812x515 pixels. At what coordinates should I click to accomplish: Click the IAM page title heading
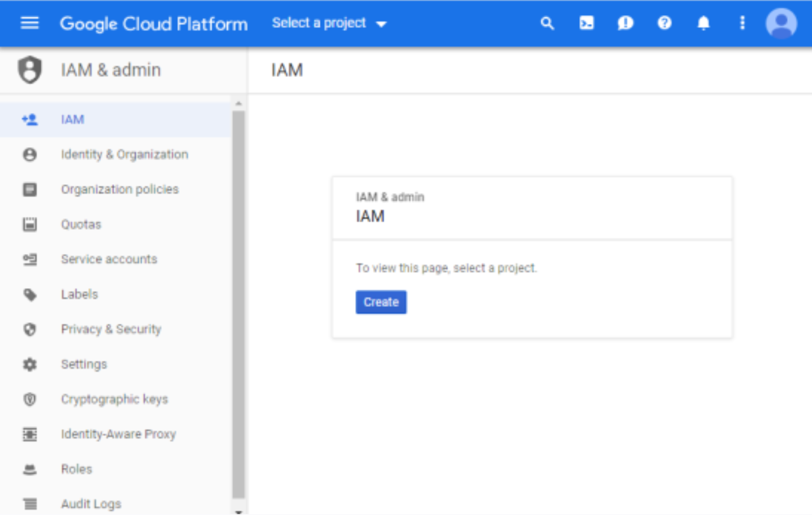287,70
